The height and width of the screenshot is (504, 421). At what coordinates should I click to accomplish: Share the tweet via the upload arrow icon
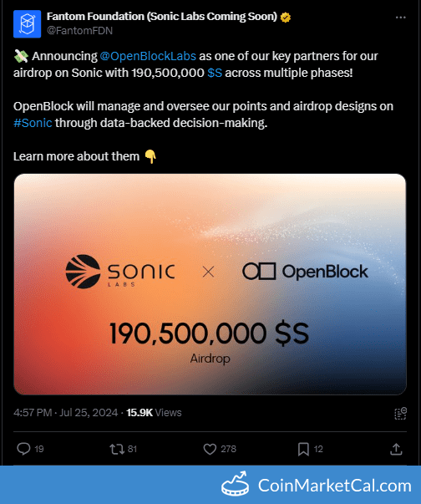(x=396, y=449)
